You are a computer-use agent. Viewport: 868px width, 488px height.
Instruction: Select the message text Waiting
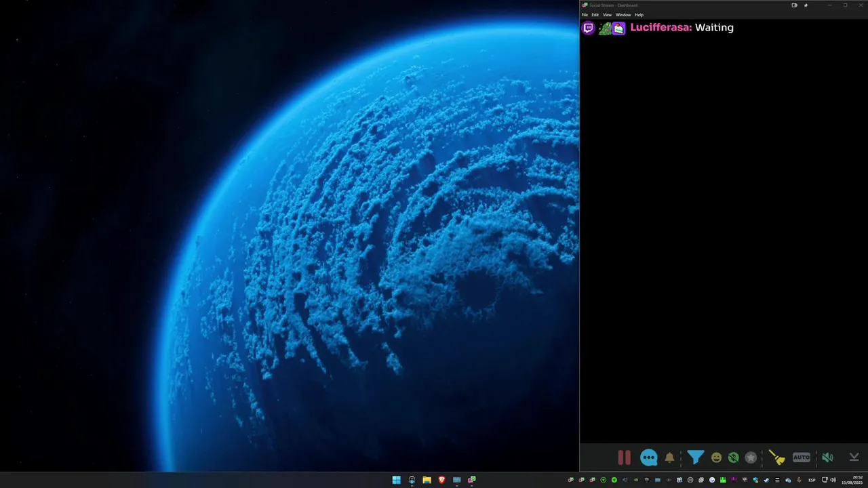(714, 28)
